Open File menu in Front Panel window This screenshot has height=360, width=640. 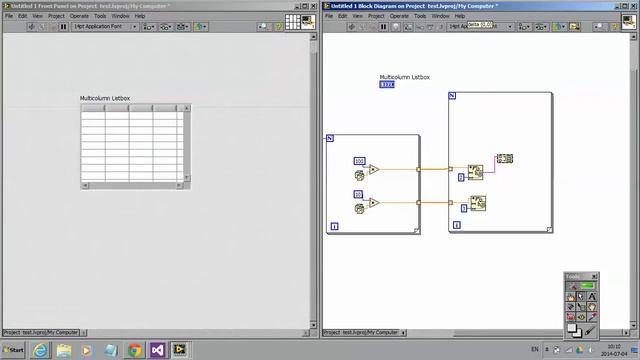coord(9,16)
